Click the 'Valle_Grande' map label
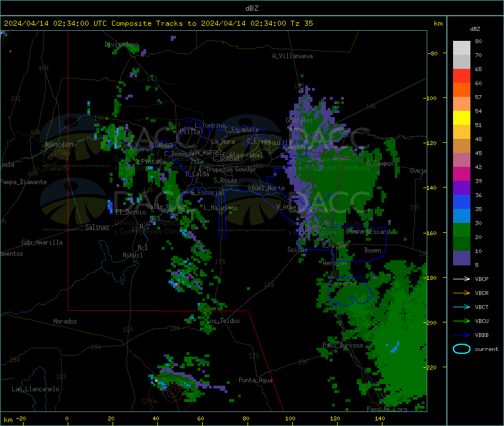The width and height of the screenshot is (504, 426). click(x=166, y=207)
